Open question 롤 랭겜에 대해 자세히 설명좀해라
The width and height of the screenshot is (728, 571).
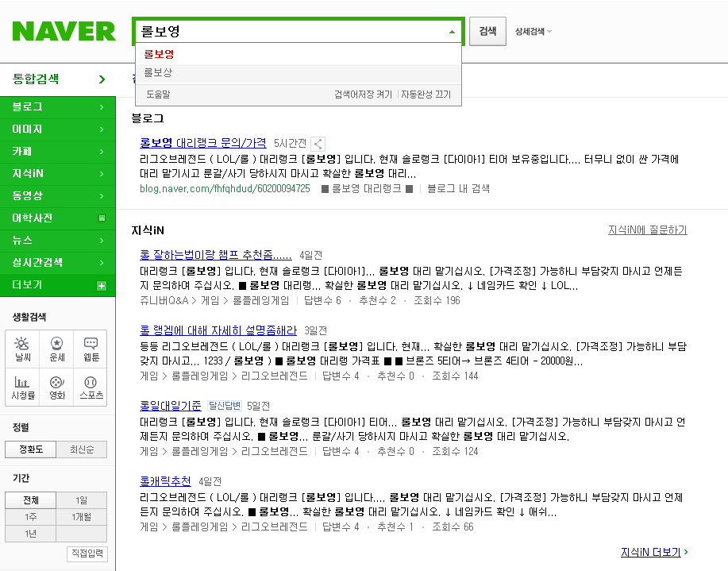218,331
